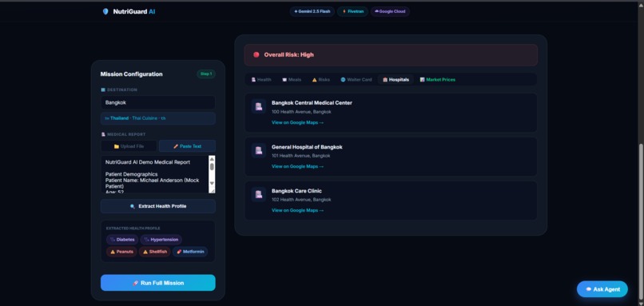
Task: Click the Step 1 badge
Action: tap(206, 74)
